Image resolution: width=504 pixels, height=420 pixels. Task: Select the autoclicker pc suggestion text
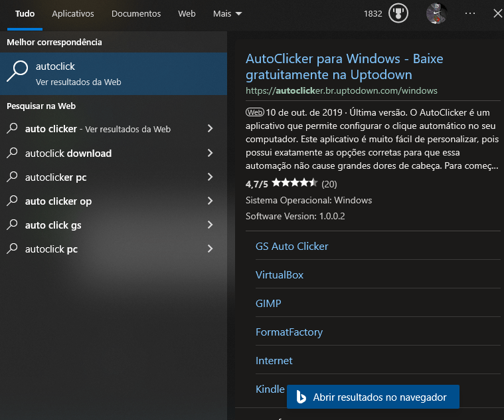[56, 177]
